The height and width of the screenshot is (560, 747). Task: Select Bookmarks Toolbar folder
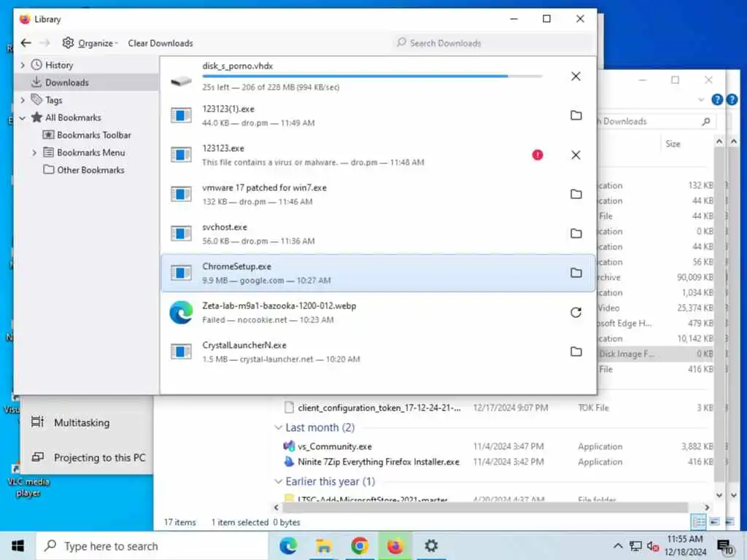88,135
